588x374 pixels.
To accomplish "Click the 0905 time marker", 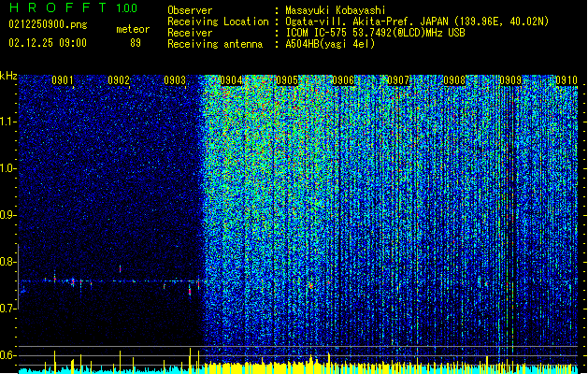I will (287, 80).
